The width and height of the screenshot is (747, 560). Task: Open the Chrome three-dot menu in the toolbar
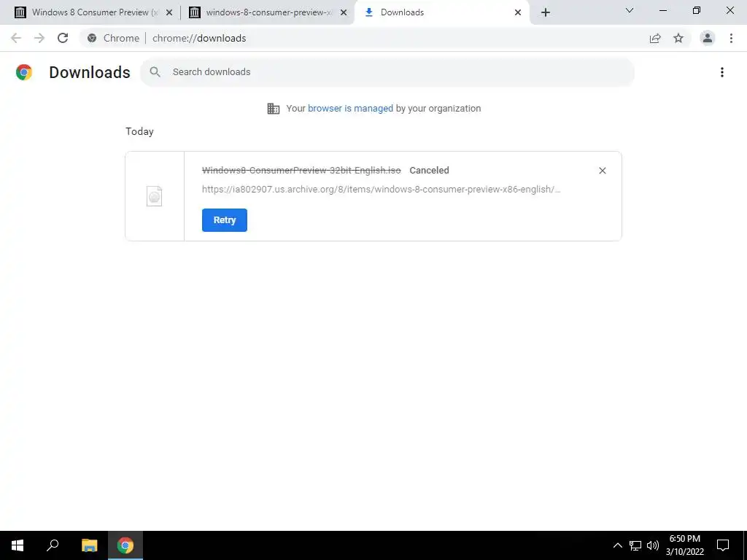[x=731, y=38]
